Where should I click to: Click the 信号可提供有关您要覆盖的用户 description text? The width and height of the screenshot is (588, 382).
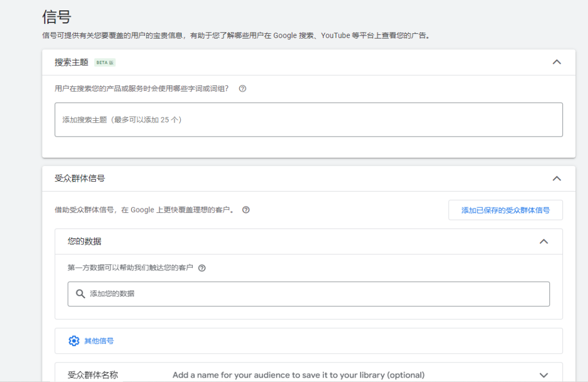(236, 35)
